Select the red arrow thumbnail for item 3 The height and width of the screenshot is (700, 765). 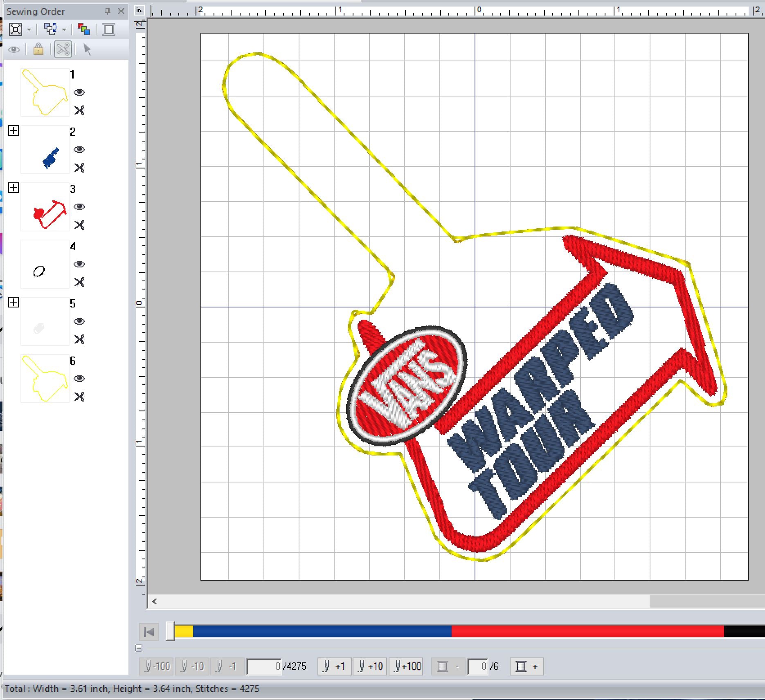(x=45, y=207)
